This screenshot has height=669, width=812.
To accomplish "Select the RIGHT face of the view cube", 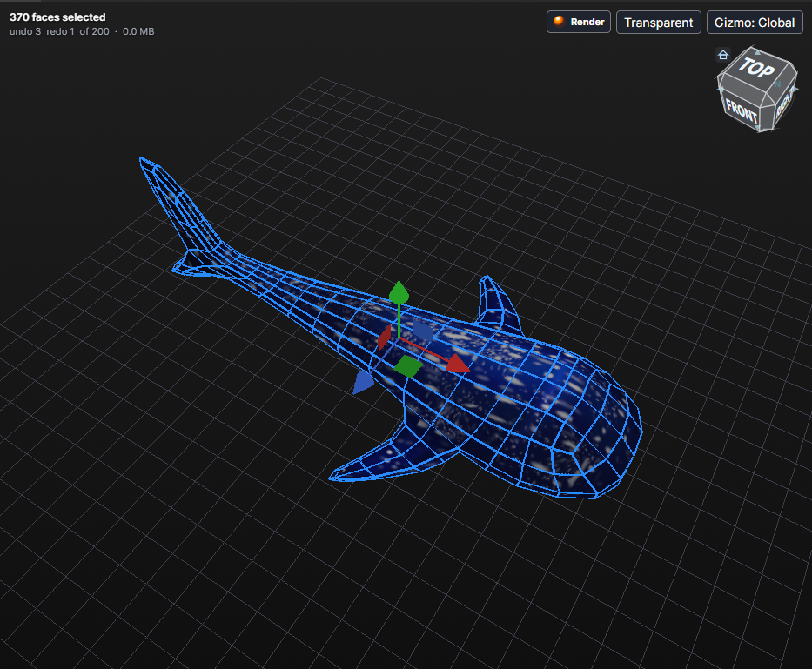I will (784, 102).
